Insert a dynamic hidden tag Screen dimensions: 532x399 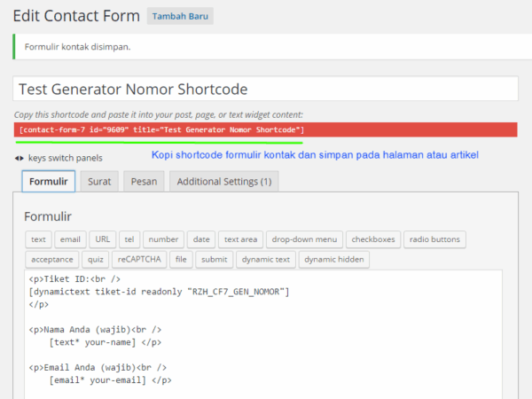[x=334, y=260]
